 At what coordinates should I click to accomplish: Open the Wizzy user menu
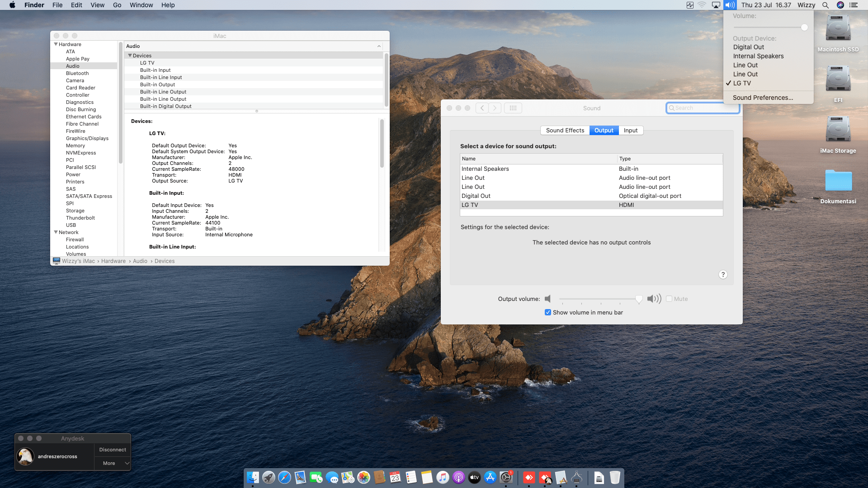point(807,5)
